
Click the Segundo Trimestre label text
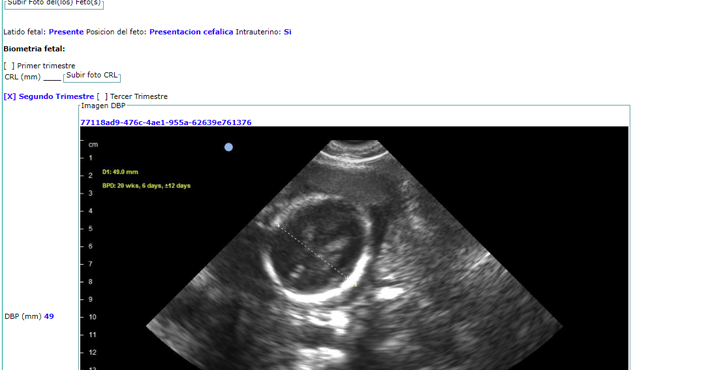(56, 96)
